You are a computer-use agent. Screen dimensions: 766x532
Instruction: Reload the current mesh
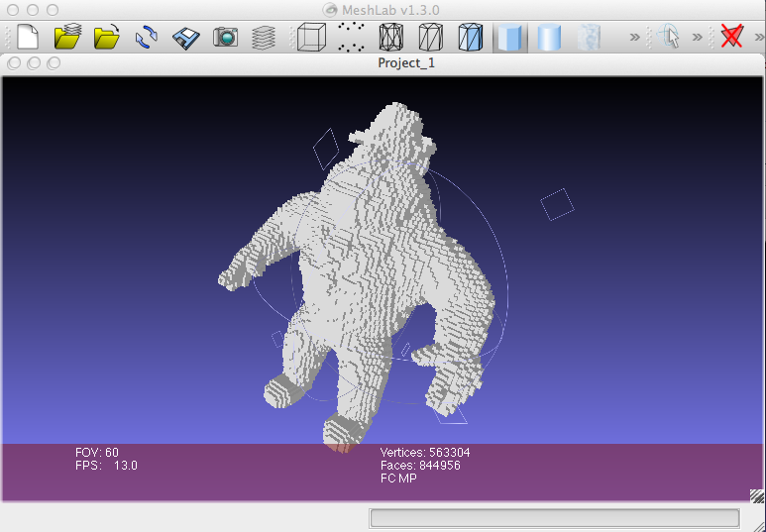coord(146,38)
